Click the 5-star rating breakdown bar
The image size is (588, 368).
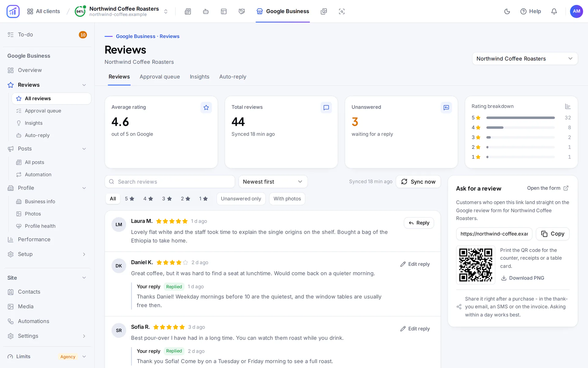tap(520, 118)
